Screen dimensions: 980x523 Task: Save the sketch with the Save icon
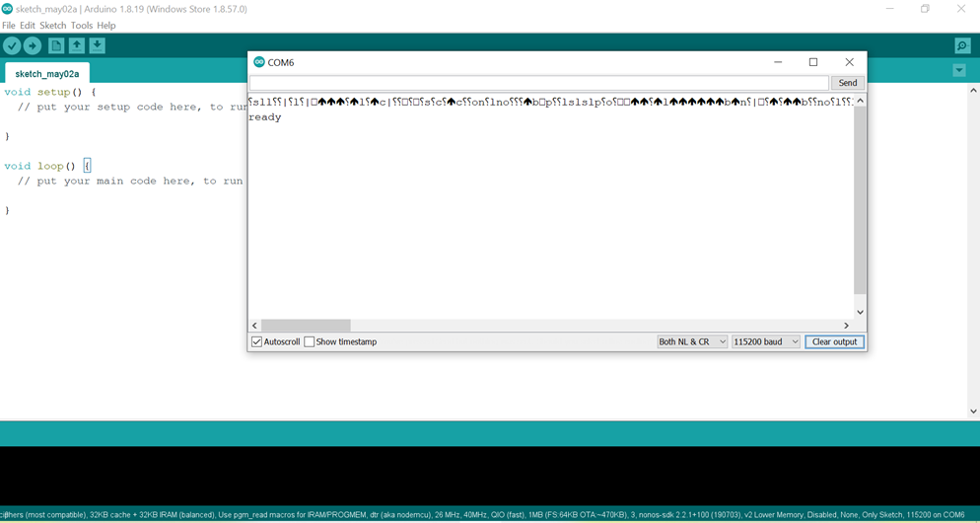tap(97, 45)
